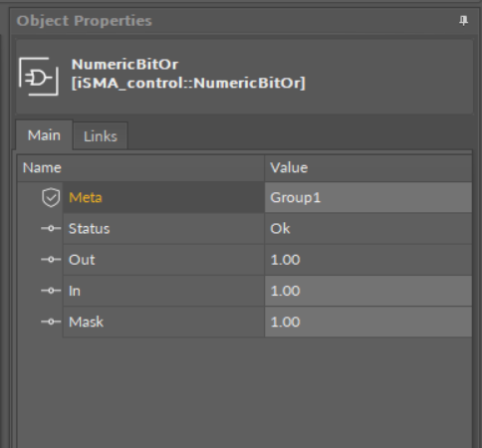Select the Main tab
482x448 pixels.
[44, 135]
